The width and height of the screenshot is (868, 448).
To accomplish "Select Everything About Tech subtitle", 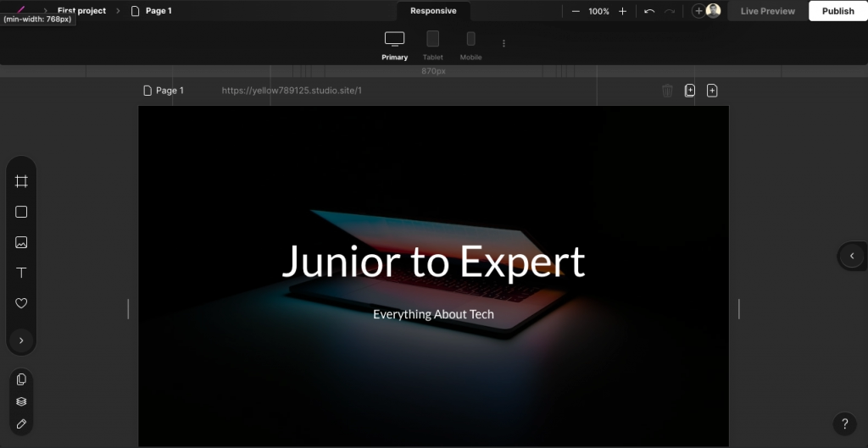I will click(433, 314).
